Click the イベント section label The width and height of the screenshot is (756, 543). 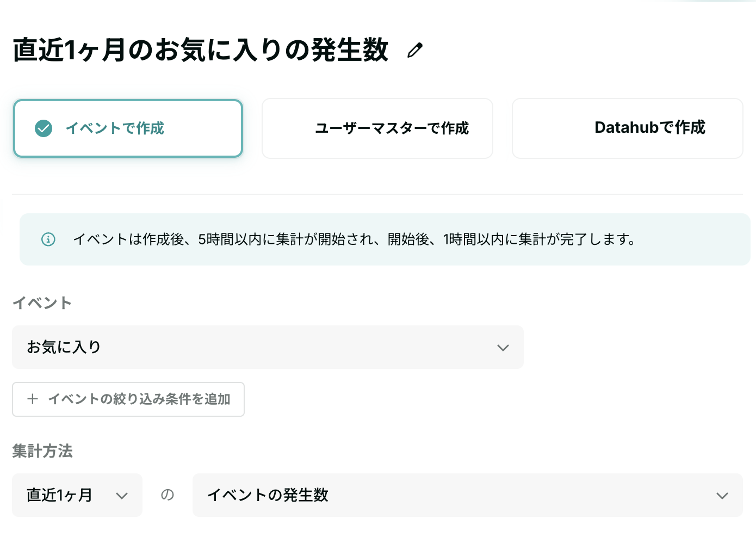[x=42, y=303]
